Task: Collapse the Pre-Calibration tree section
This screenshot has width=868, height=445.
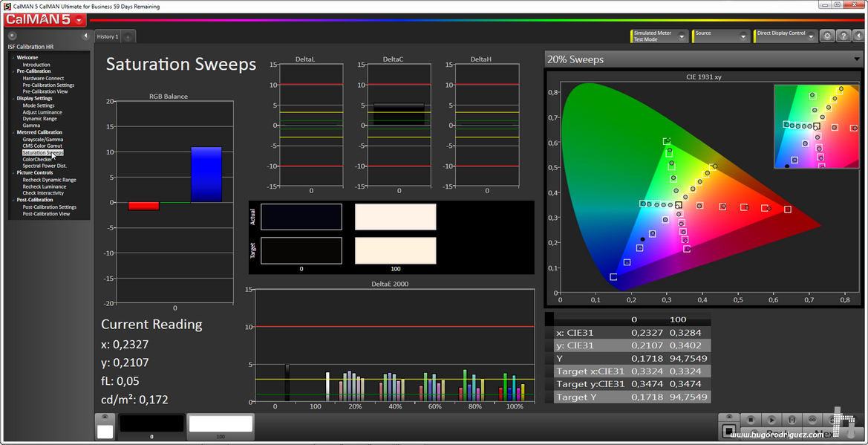Action: pos(13,71)
